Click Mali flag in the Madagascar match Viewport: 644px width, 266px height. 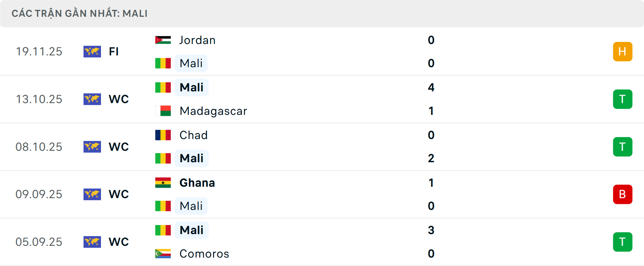pos(163,87)
